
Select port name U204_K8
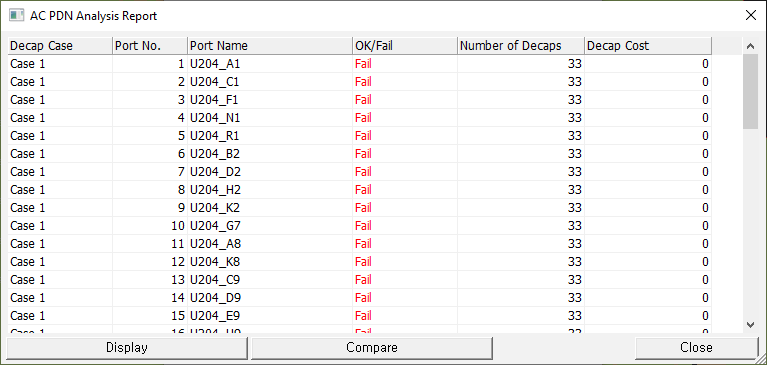215,262
